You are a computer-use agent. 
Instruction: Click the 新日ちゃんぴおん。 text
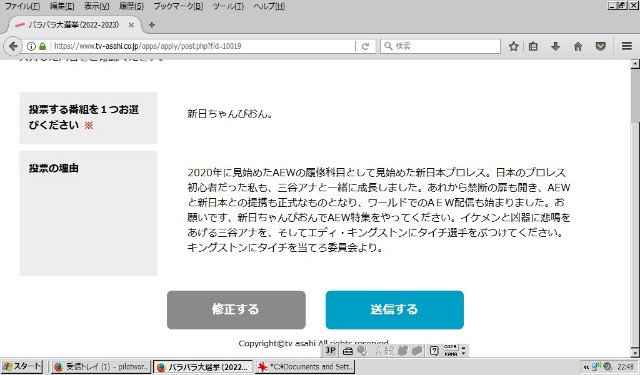(x=230, y=114)
